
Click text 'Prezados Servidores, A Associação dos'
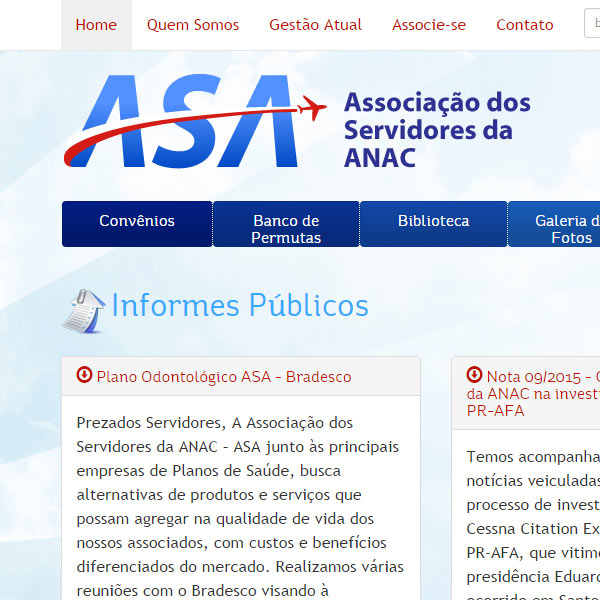(x=215, y=423)
